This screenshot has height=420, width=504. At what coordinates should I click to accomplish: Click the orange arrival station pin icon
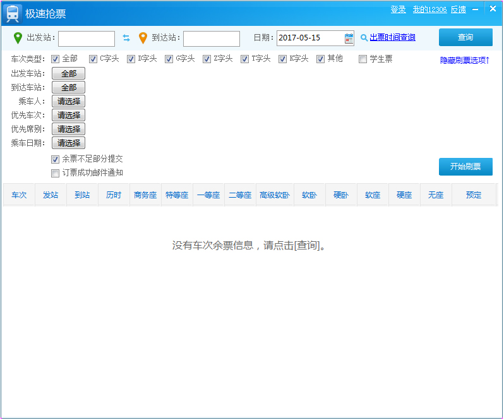143,38
